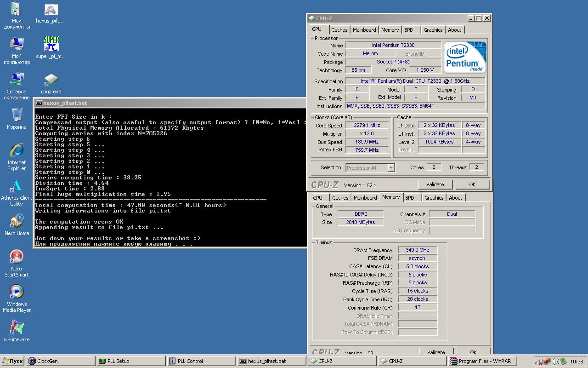588x368 pixels.
Task: Open the Nero Home desktop icon
Action: point(17,225)
